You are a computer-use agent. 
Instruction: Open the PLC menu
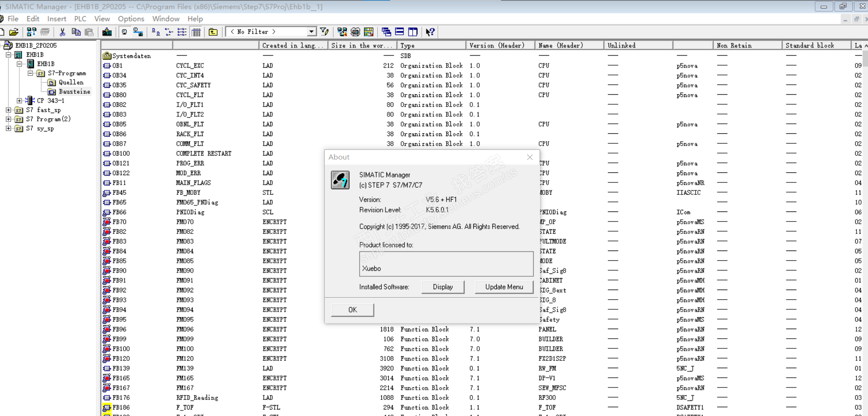pyautogui.click(x=80, y=19)
